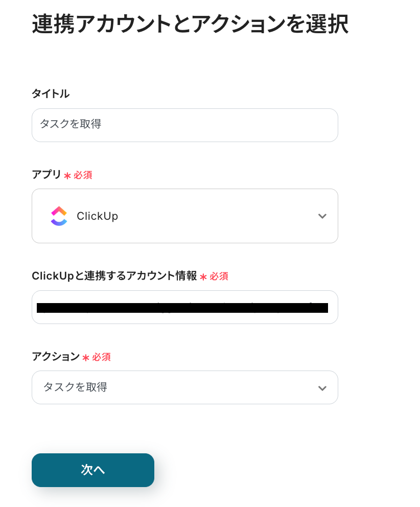
Task: Select the ClickUp app name text
Action: (x=97, y=216)
